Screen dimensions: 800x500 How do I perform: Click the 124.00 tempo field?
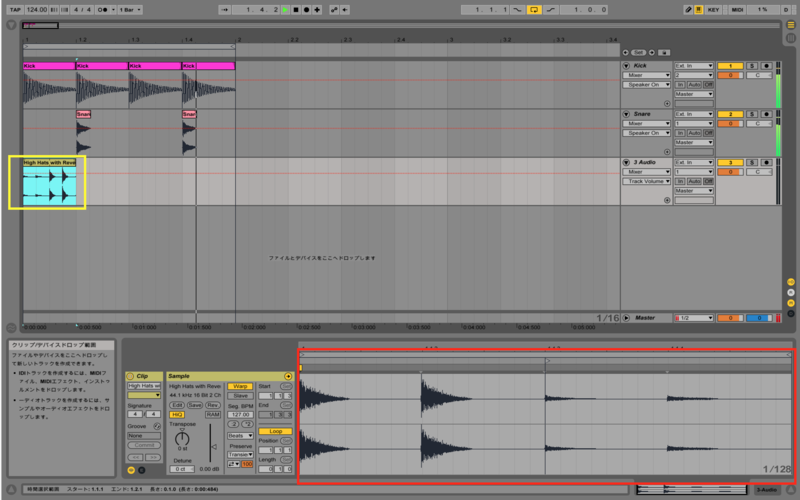36,10
